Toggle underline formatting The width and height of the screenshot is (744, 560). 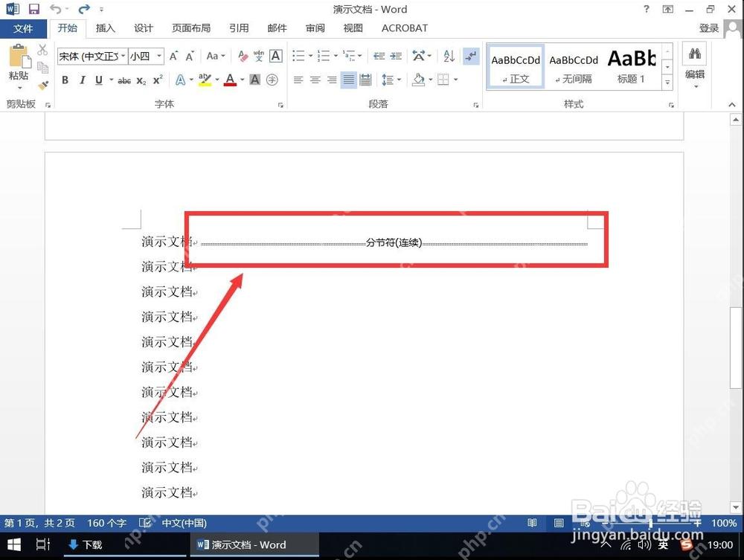pos(99,80)
